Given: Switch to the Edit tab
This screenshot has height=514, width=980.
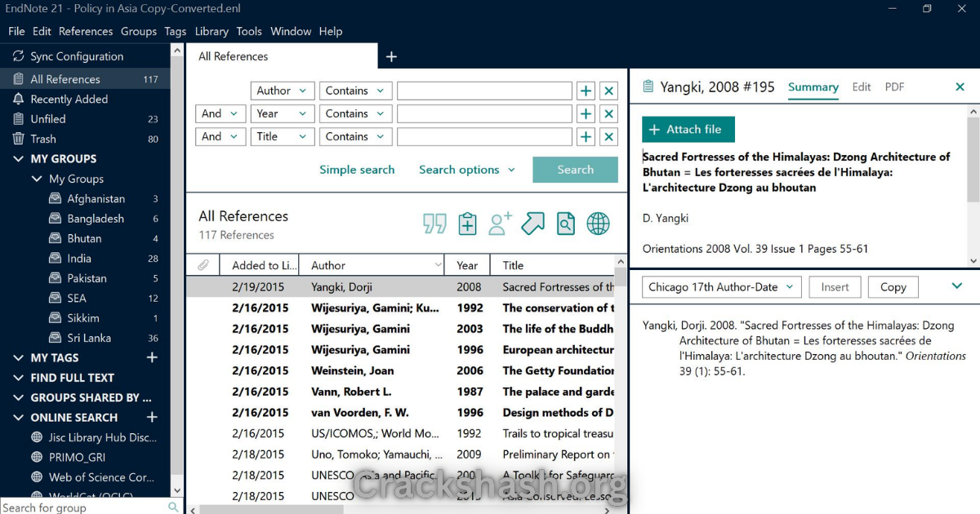Looking at the screenshot, I should click(x=862, y=86).
